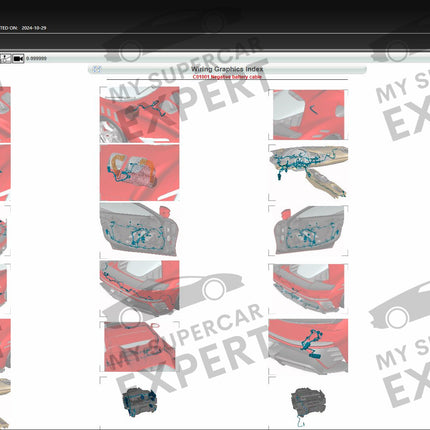Select the zoom value 0.999999 field
The image size is (430, 430).
click(36, 59)
